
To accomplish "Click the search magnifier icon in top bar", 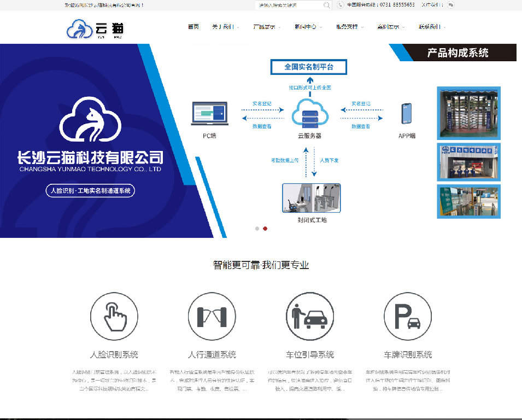I will pos(326,5).
